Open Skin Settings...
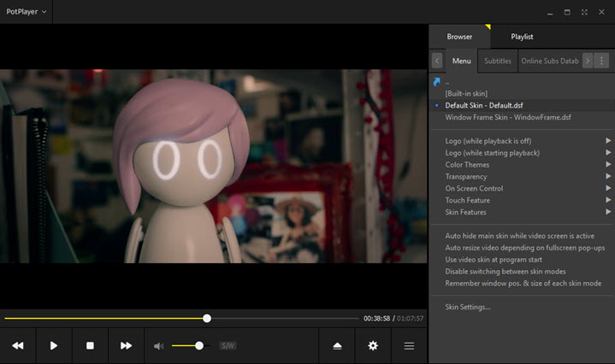This screenshot has width=615, height=364. [468, 307]
